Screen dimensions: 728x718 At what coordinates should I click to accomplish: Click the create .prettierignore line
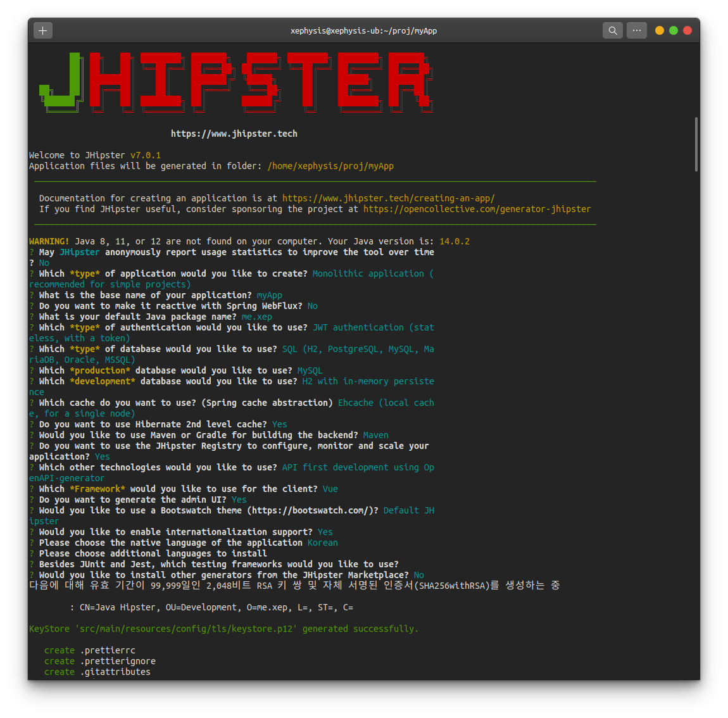click(x=100, y=662)
